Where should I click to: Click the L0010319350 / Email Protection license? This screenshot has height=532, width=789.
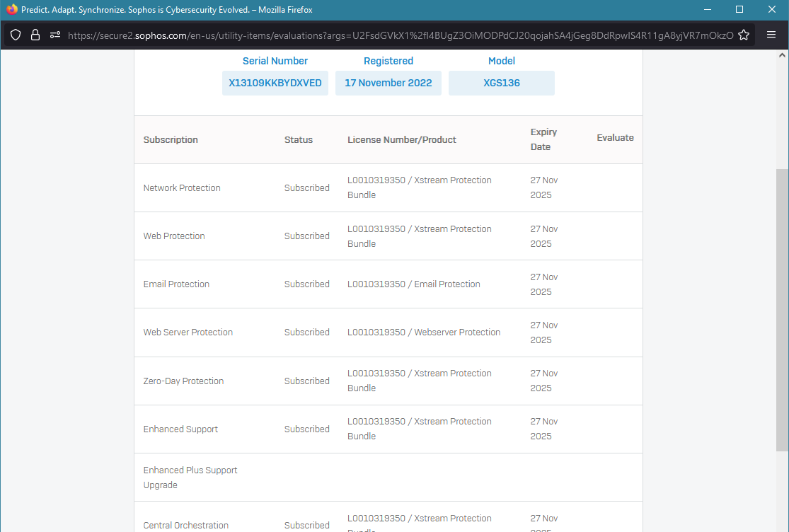414,284
